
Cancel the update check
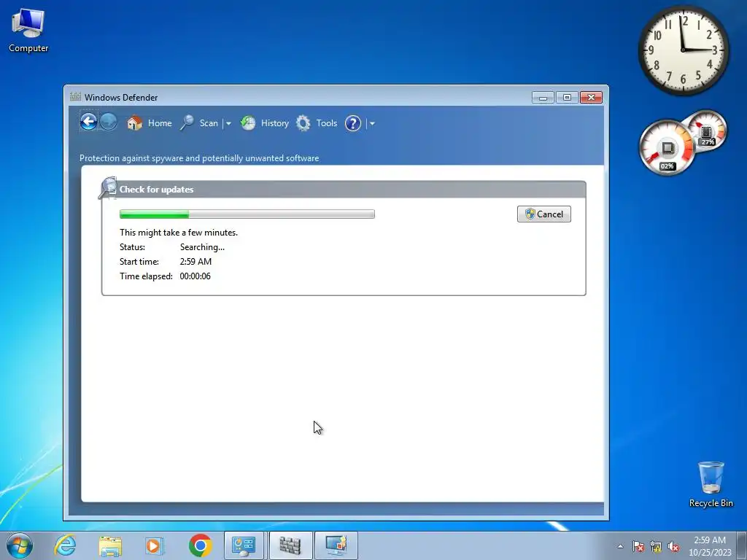pos(544,214)
